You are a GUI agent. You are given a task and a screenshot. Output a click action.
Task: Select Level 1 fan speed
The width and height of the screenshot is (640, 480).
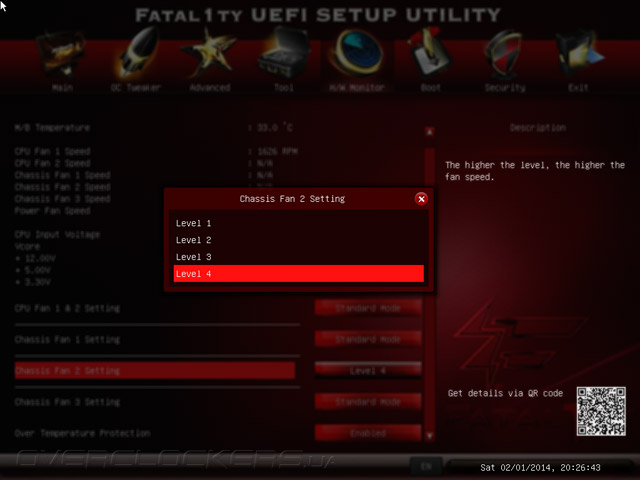tap(299, 223)
